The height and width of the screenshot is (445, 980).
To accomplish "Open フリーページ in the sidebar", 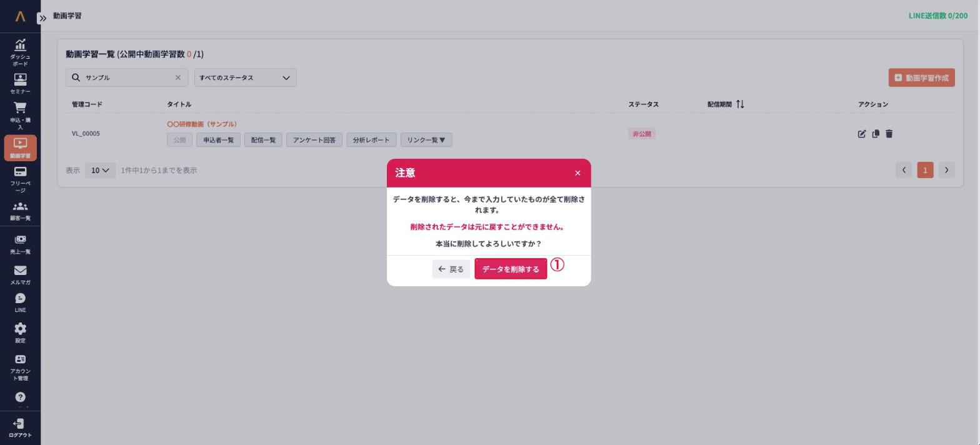I will (20, 179).
